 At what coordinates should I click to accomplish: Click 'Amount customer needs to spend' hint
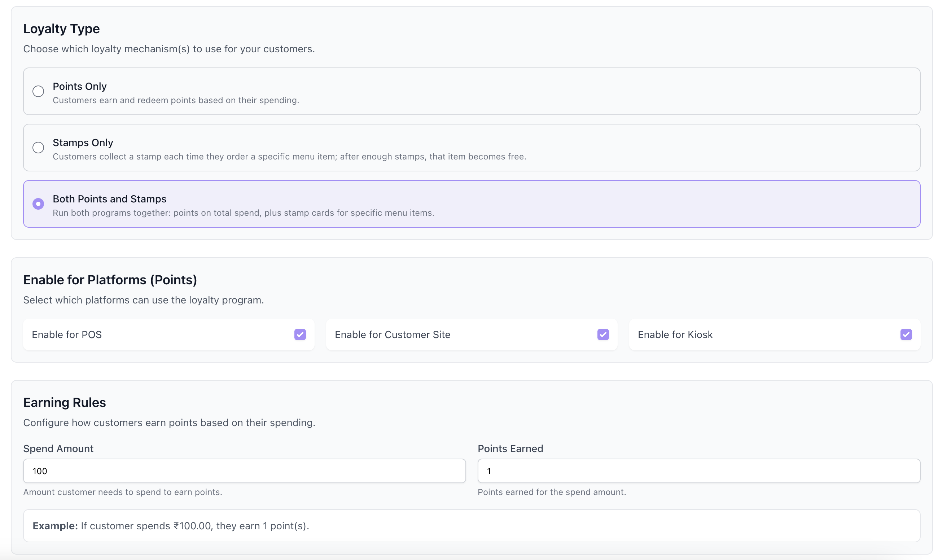point(123,492)
